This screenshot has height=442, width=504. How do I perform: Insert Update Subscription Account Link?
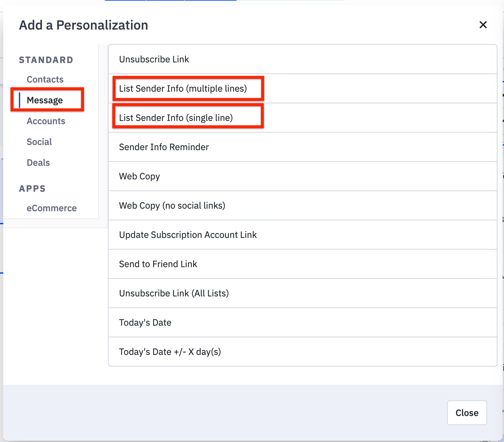tap(188, 235)
